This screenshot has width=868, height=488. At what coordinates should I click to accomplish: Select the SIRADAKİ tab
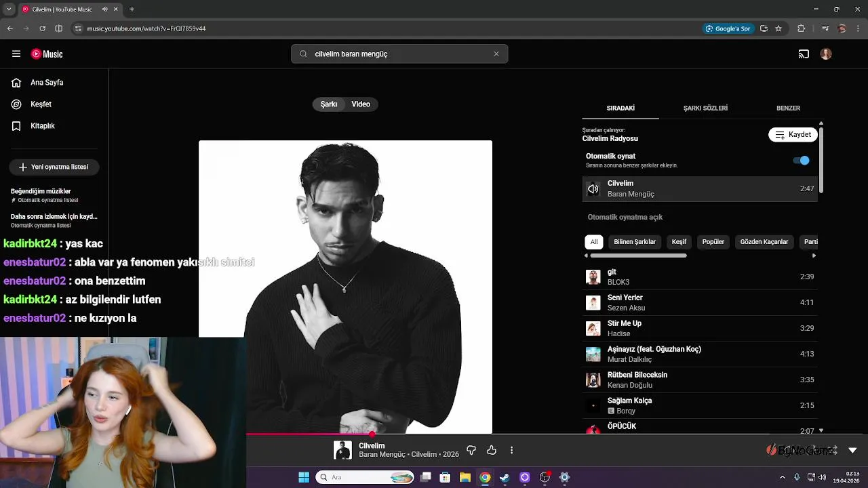point(620,108)
